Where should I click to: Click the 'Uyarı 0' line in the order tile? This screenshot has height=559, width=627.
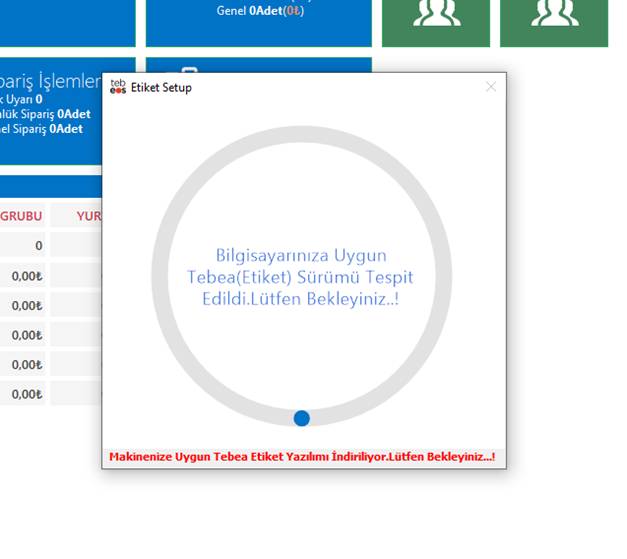21,99
